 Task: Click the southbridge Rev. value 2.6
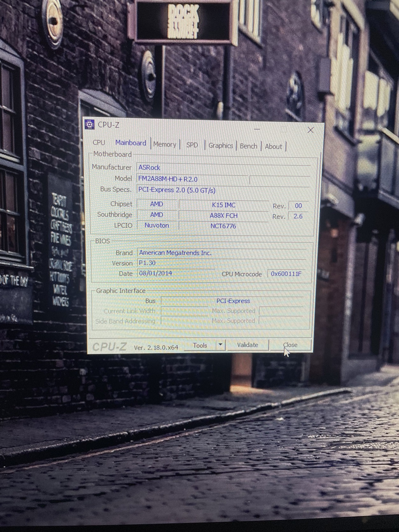tap(298, 216)
